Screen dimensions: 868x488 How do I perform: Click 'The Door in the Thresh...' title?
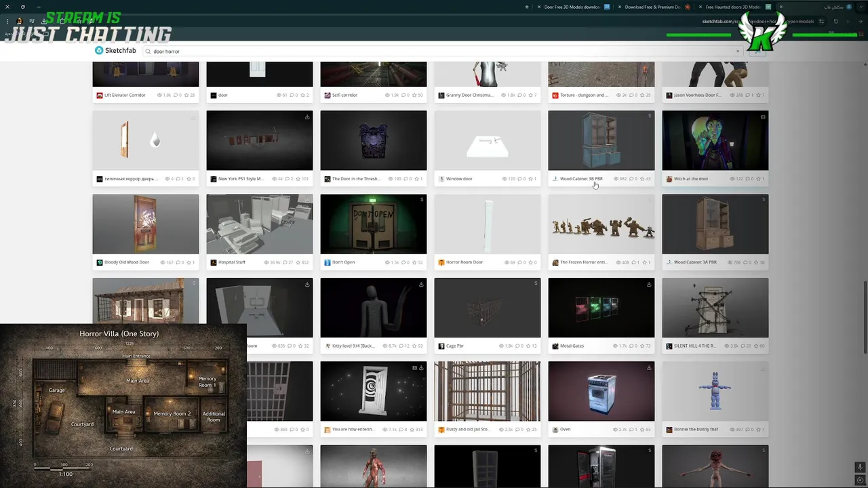coord(356,179)
